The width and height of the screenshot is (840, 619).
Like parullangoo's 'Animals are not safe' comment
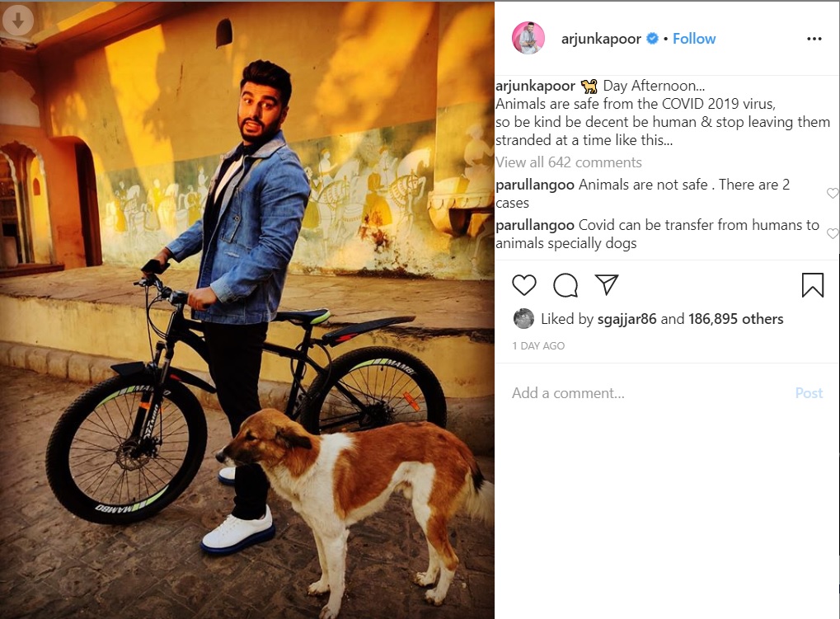click(833, 194)
